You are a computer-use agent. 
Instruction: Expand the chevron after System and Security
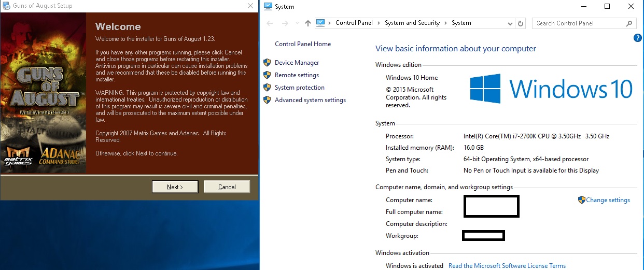(x=445, y=23)
